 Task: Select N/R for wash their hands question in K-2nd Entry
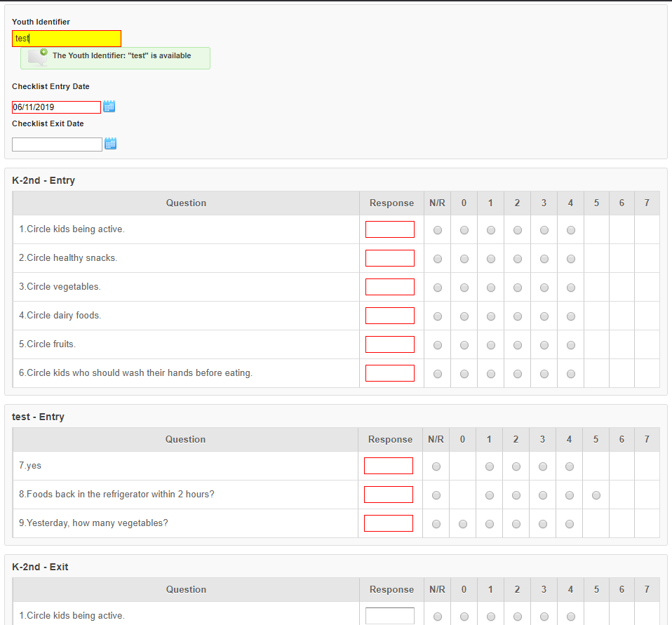coord(438,374)
